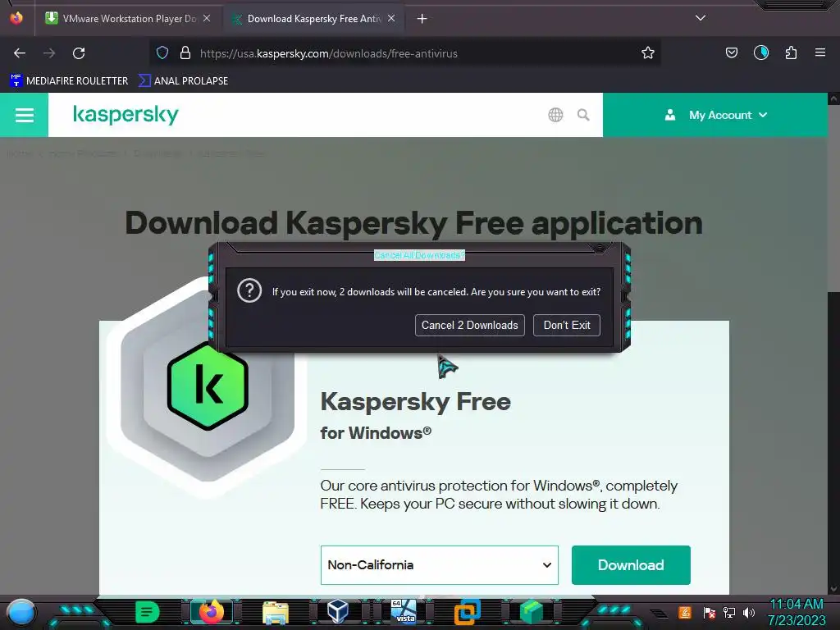Click Cancel 2 Downloads button
840x630 pixels.
coord(470,325)
